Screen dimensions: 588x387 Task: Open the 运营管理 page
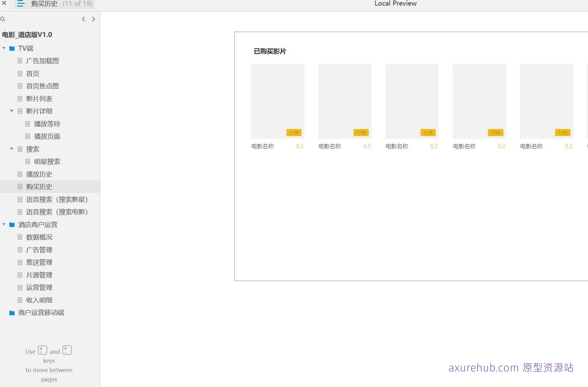click(39, 288)
